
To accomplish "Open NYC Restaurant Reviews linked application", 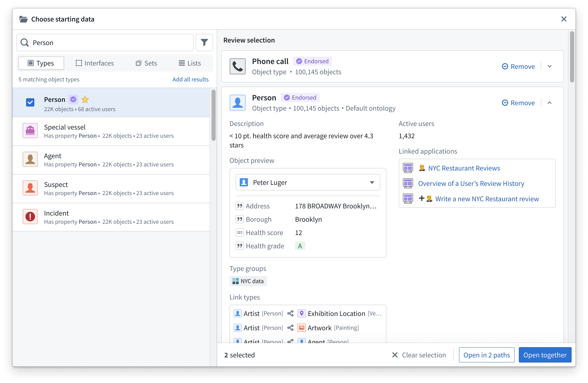I will [x=464, y=168].
